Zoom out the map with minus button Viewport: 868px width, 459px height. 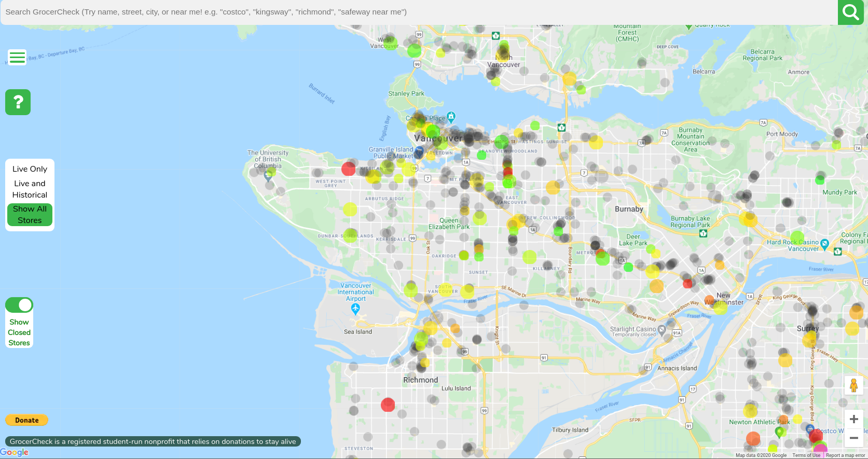pos(853,438)
